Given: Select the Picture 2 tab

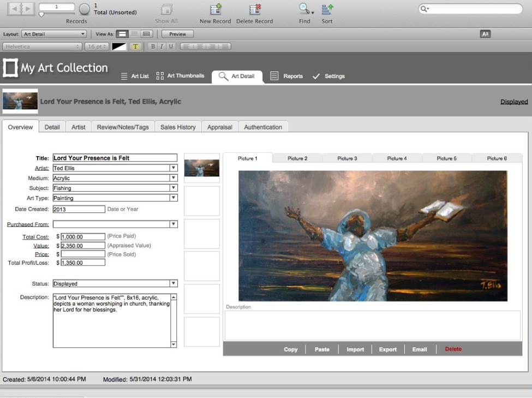Looking at the screenshot, I should pos(297,158).
